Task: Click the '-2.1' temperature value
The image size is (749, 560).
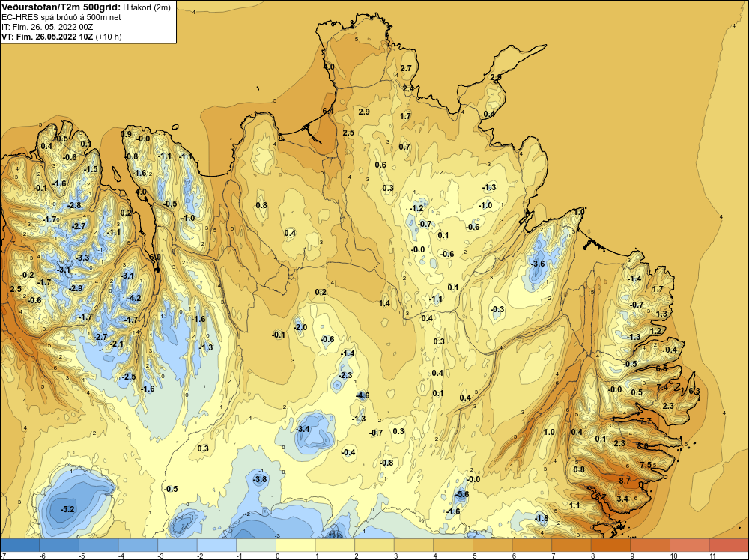Action: (117, 344)
